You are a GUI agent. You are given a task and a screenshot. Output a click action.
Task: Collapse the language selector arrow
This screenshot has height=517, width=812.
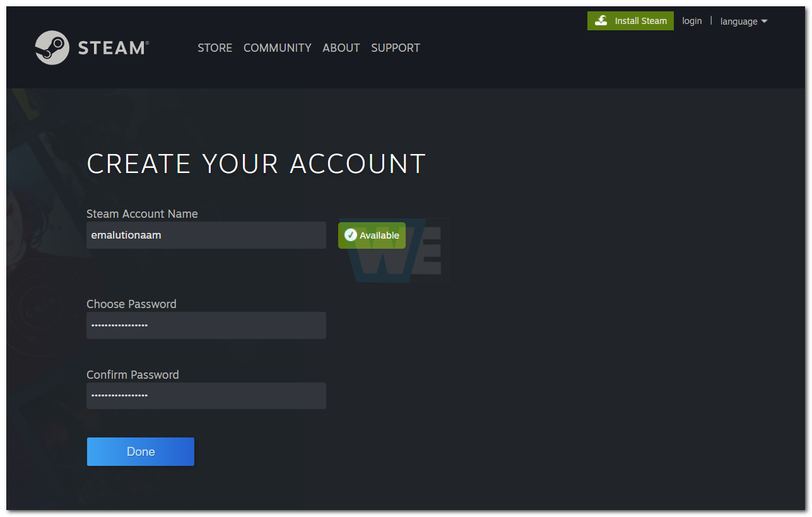(x=764, y=21)
